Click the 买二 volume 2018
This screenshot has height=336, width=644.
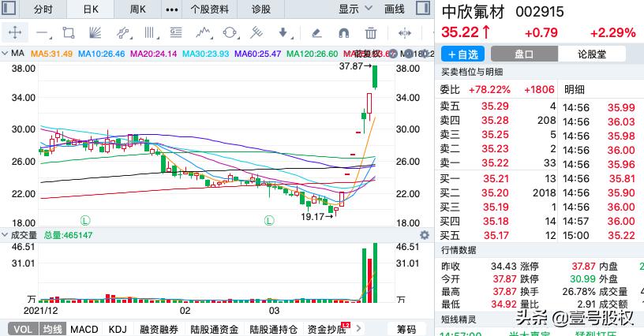(x=545, y=192)
